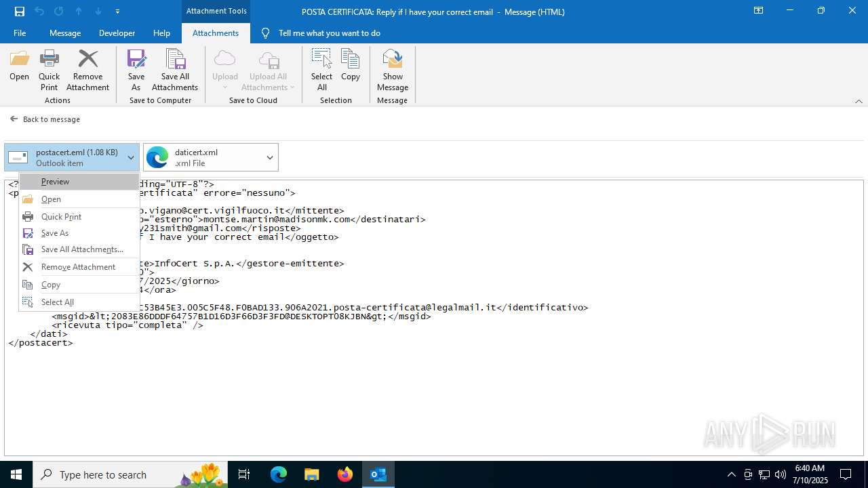
Task: Click the Undo icon in the title bar
Action: pos(39,12)
